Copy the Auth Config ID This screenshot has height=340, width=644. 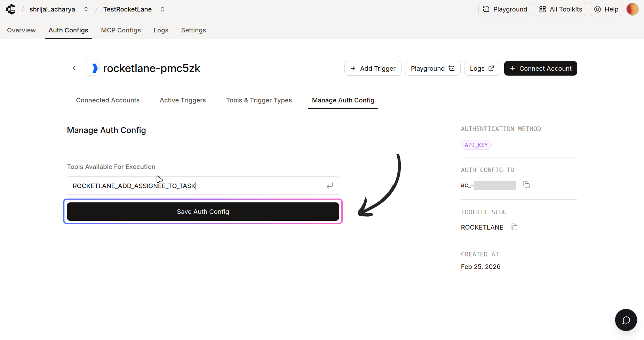point(526,185)
